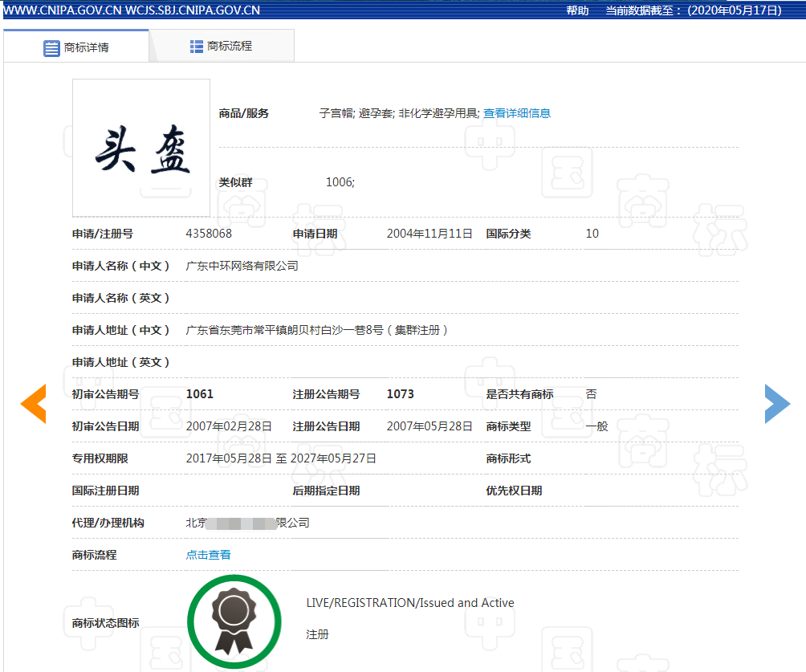Select preliminary announcement issue 1061
Screen dimensions: 806x672
[199, 394]
